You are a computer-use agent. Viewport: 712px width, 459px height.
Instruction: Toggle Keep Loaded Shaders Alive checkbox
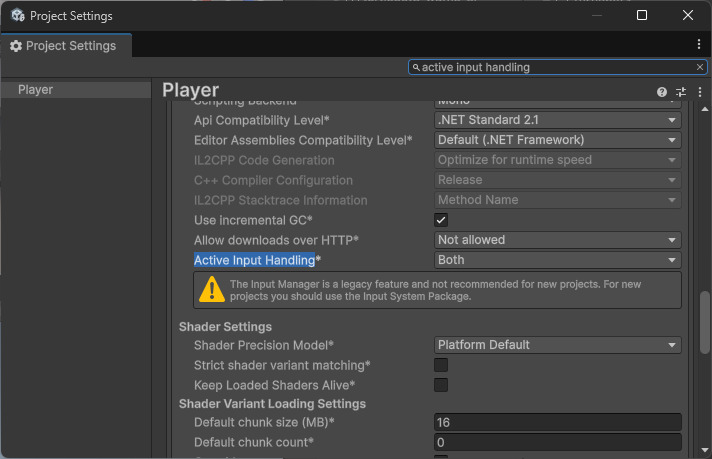tap(441, 385)
